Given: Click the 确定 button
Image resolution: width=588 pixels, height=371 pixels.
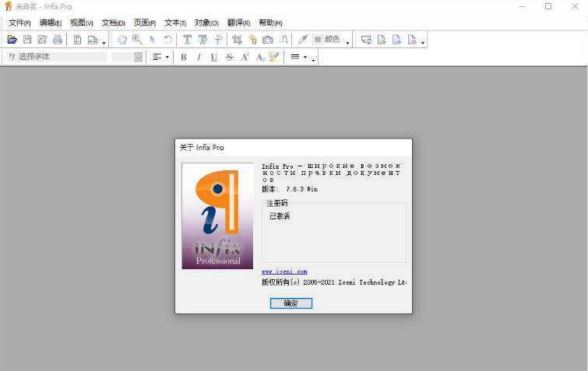Looking at the screenshot, I should coord(291,303).
